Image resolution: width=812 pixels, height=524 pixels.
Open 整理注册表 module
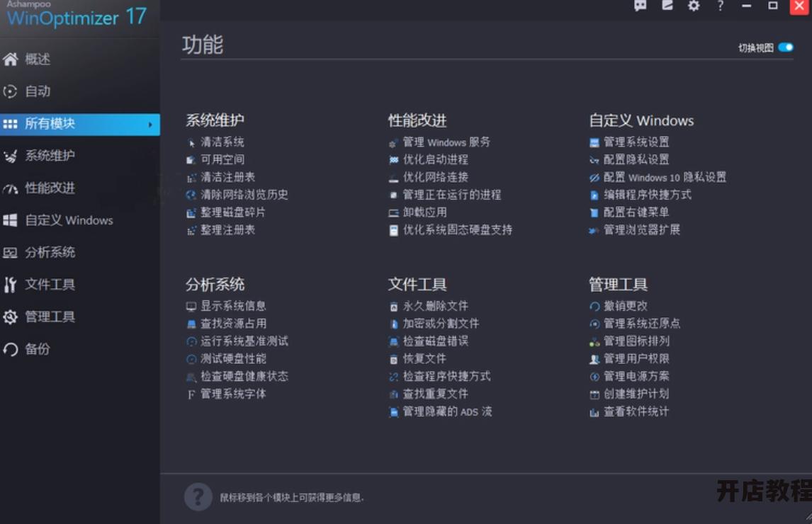coord(228,230)
